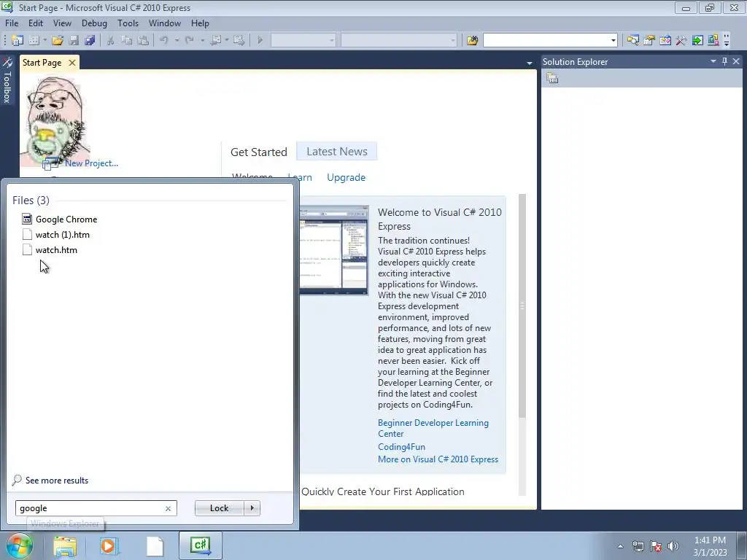Click More on Visual C# 2010 Express

[438, 459]
